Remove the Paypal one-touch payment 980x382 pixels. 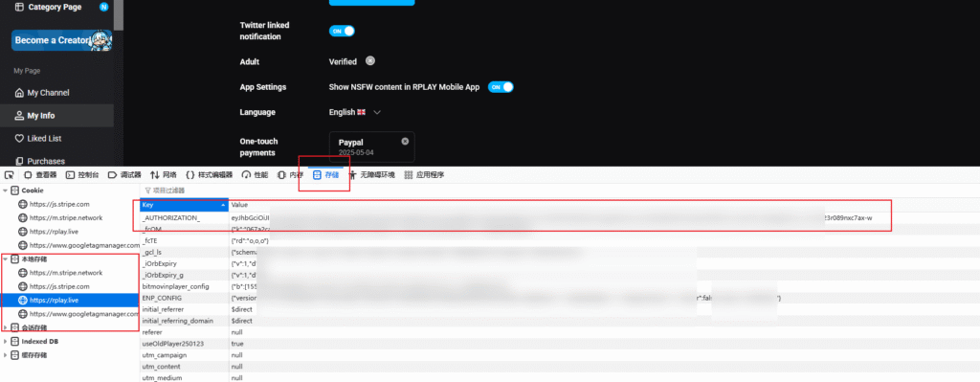tap(405, 142)
